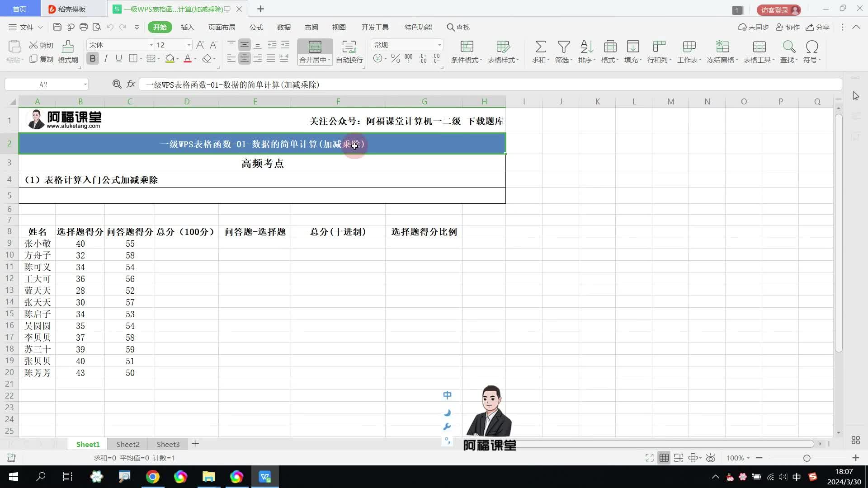Image resolution: width=868 pixels, height=488 pixels.
Task: Click the Insert Function fx icon
Action: (131, 84)
